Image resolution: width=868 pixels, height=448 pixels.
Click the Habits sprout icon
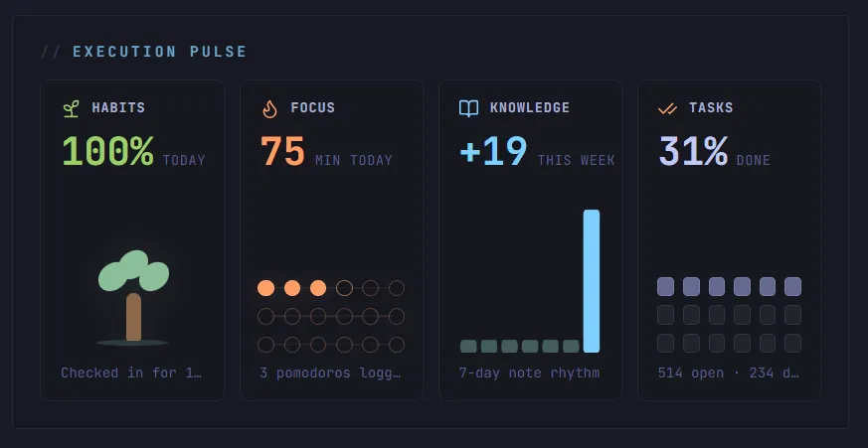(x=71, y=108)
